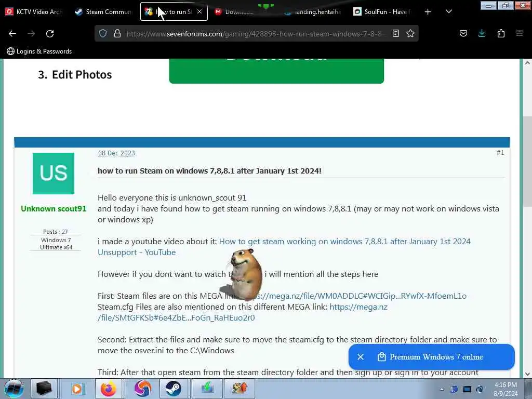The width and height of the screenshot is (532, 399).
Task: Go back with the browser back arrow
Action: tap(12, 33)
